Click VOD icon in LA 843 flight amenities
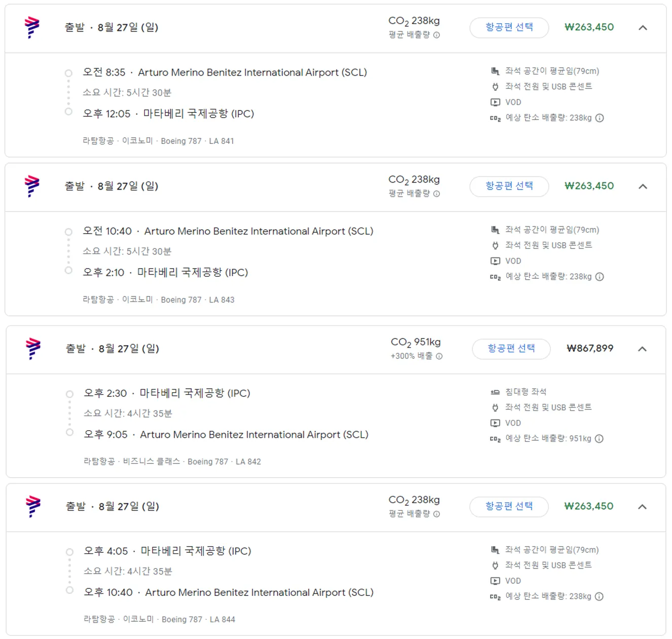The height and width of the screenshot is (639, 672). point(495,261)
